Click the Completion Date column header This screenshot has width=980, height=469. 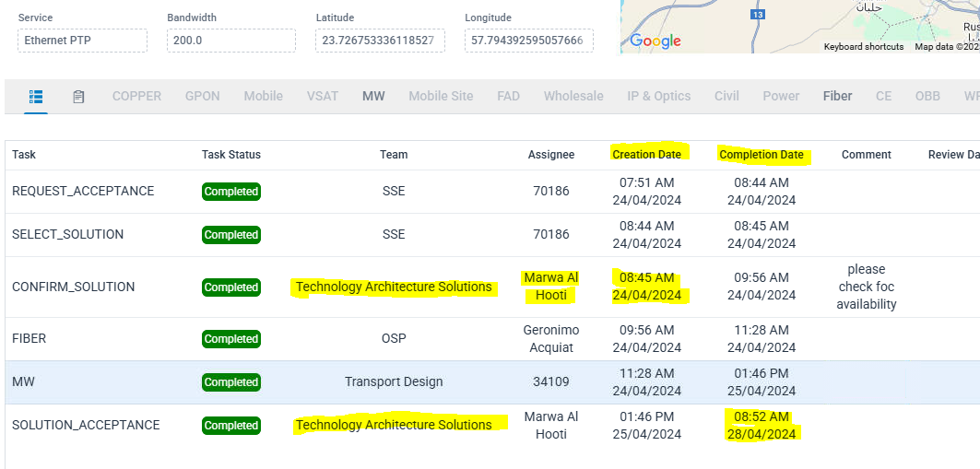point(762,155)
